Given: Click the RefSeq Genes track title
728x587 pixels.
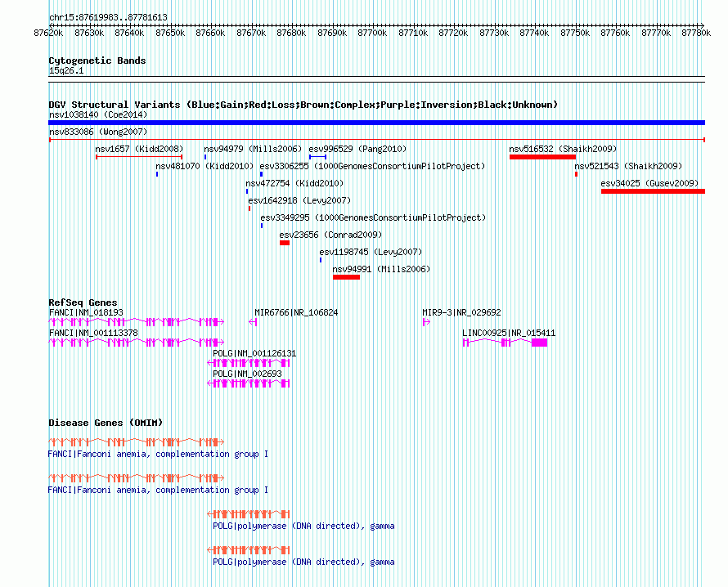Looking at the screenshot, I should (83, 302).
